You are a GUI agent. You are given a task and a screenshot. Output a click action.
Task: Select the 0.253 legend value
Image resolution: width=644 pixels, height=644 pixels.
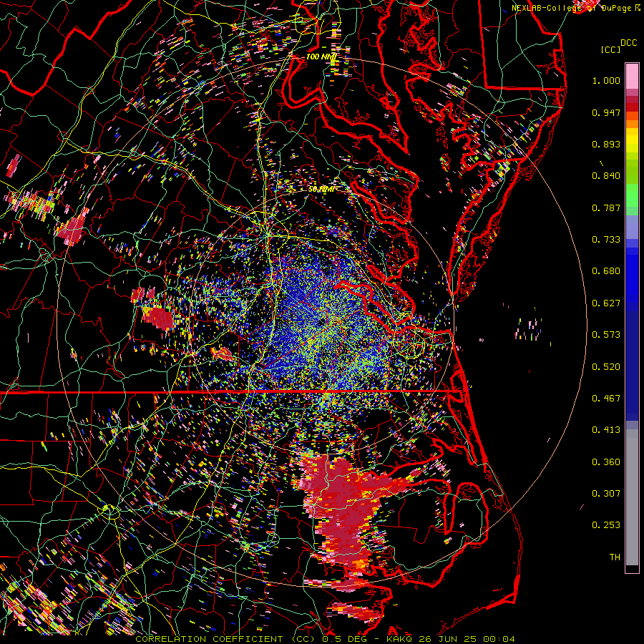point(606,525)
